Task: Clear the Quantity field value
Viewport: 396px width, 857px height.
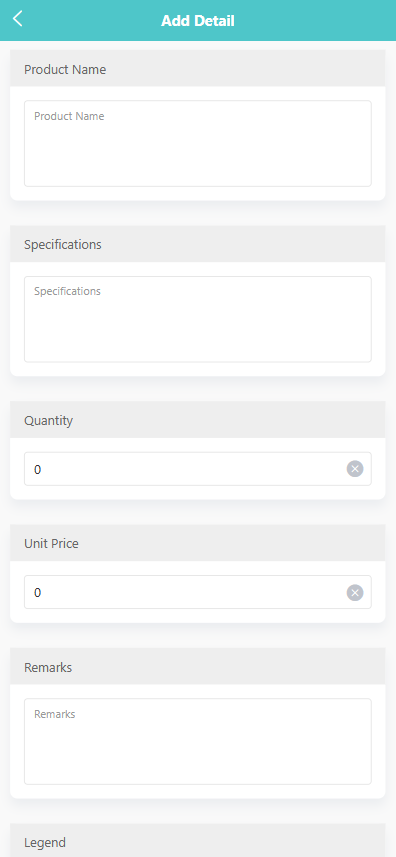Action: coord(355,469)
